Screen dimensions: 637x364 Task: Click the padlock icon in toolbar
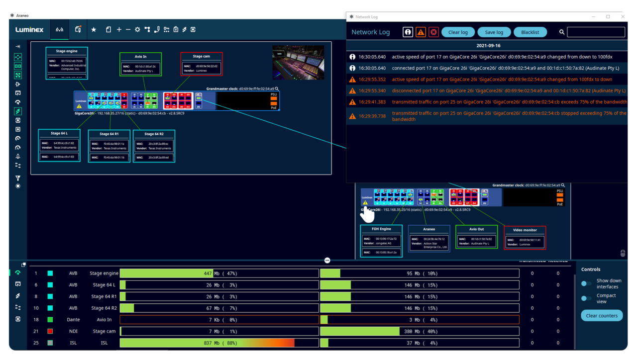(x=176, y=30)
